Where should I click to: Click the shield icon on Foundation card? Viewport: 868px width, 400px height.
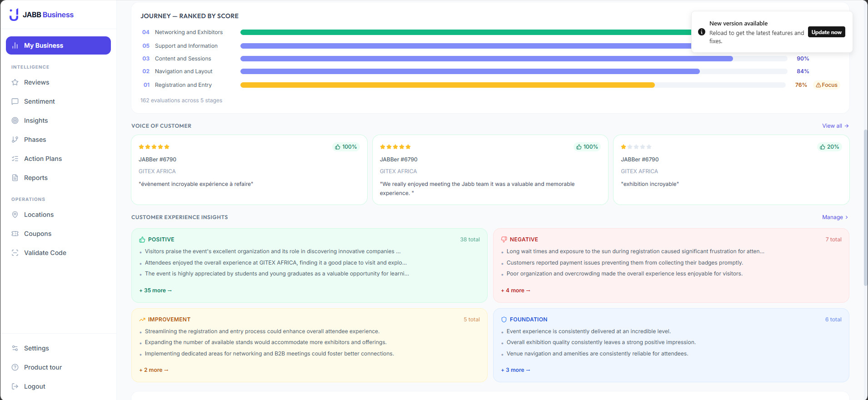[x=504, y=320]
